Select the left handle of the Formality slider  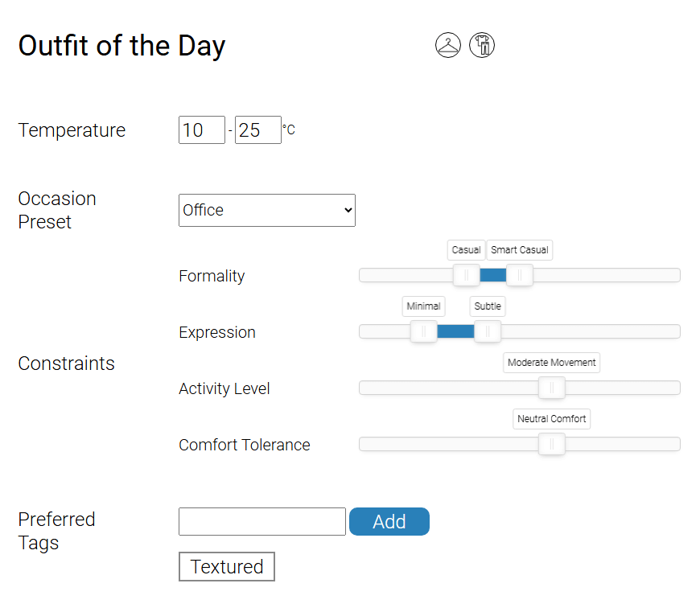(466, 275)
